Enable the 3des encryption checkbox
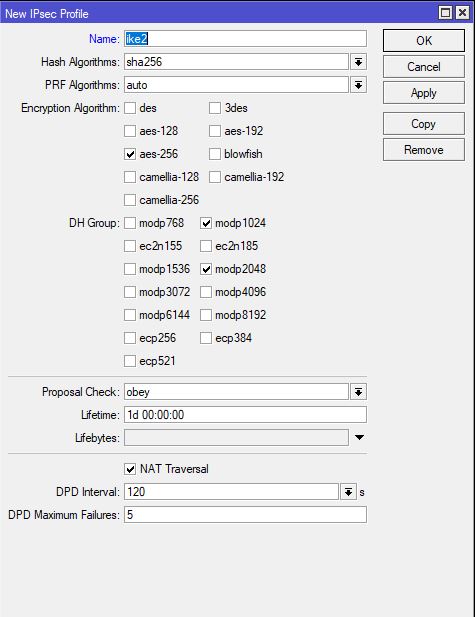475x617 pixels. pos(215,108)
